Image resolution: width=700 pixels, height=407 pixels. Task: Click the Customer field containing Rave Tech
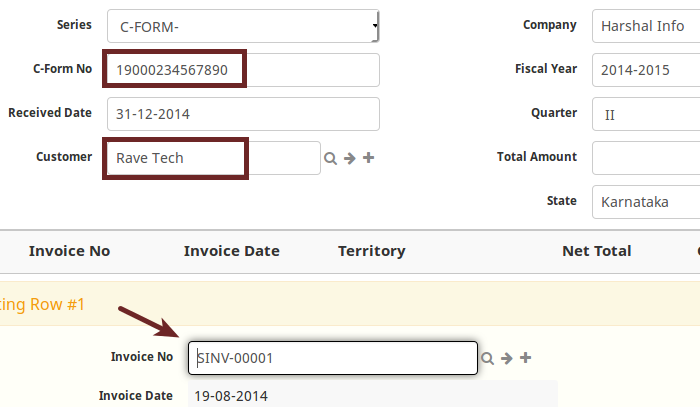click(212, 158)
